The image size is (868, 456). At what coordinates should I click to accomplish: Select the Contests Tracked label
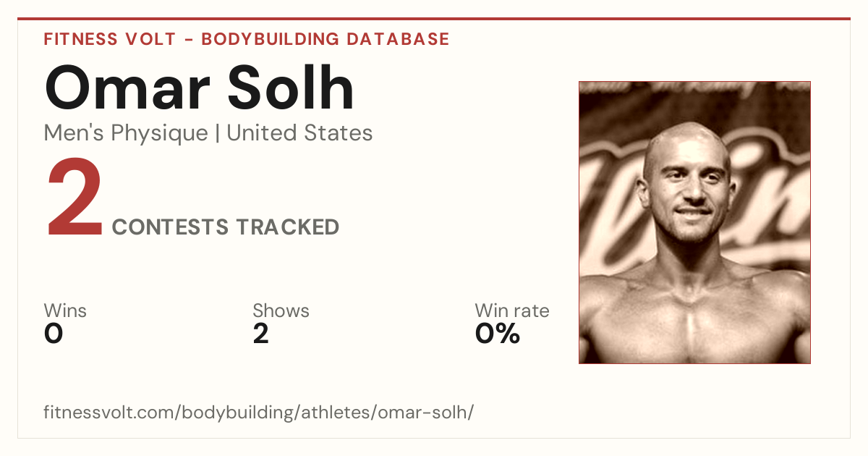(226, 227)
